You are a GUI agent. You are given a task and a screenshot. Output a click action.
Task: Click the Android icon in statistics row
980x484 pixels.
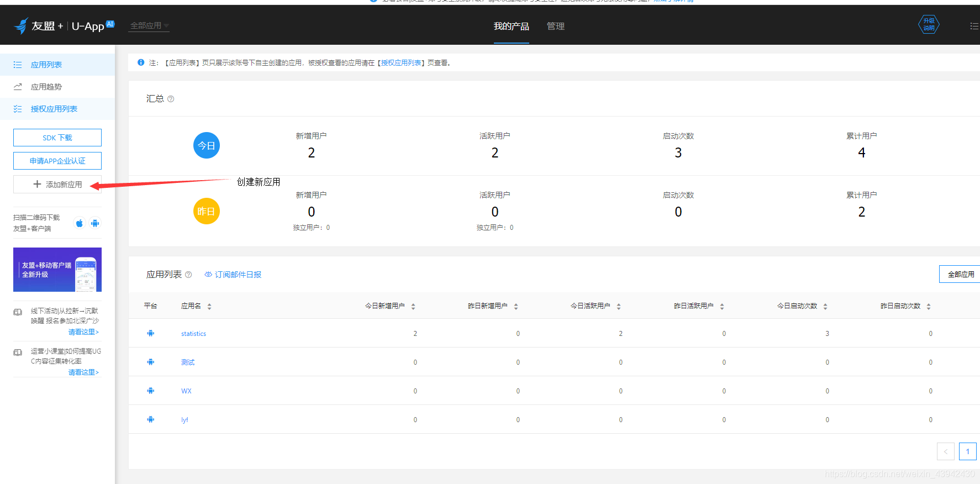(151, 333)
